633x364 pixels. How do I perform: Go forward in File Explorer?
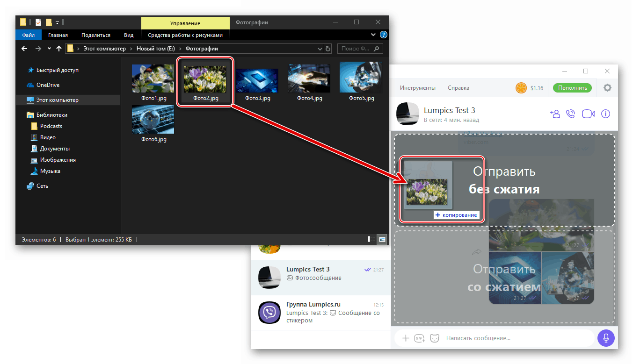[x=38, y=49]
